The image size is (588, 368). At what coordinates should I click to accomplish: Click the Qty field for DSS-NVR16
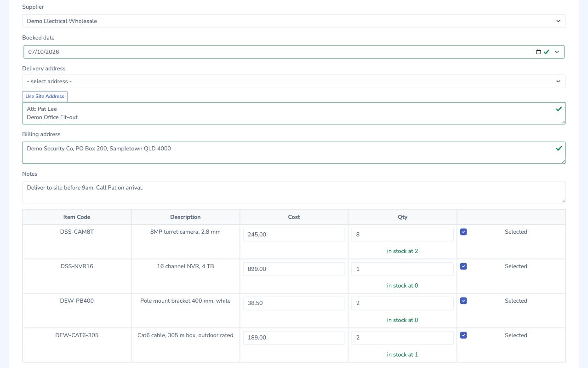coord(402,269)
